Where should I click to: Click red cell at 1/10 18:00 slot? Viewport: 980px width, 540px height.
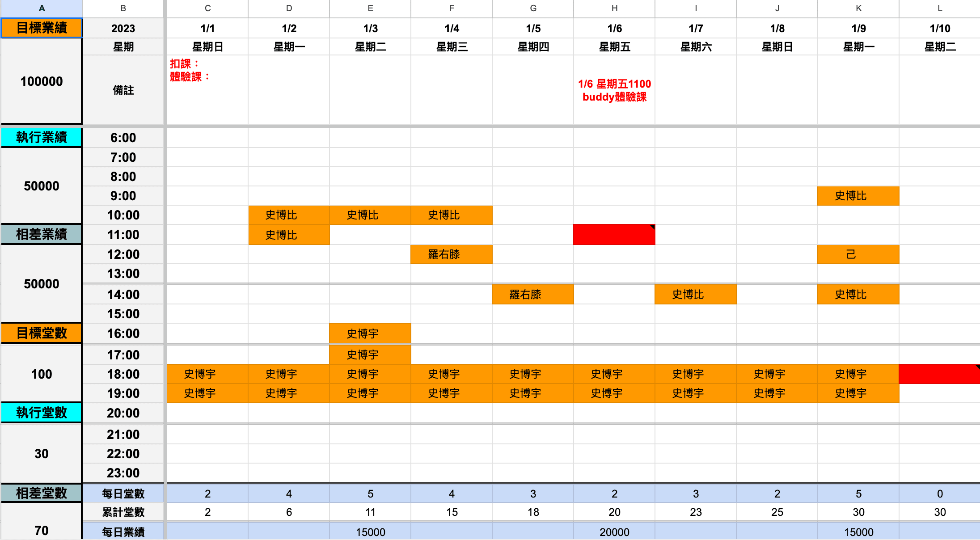938,373
